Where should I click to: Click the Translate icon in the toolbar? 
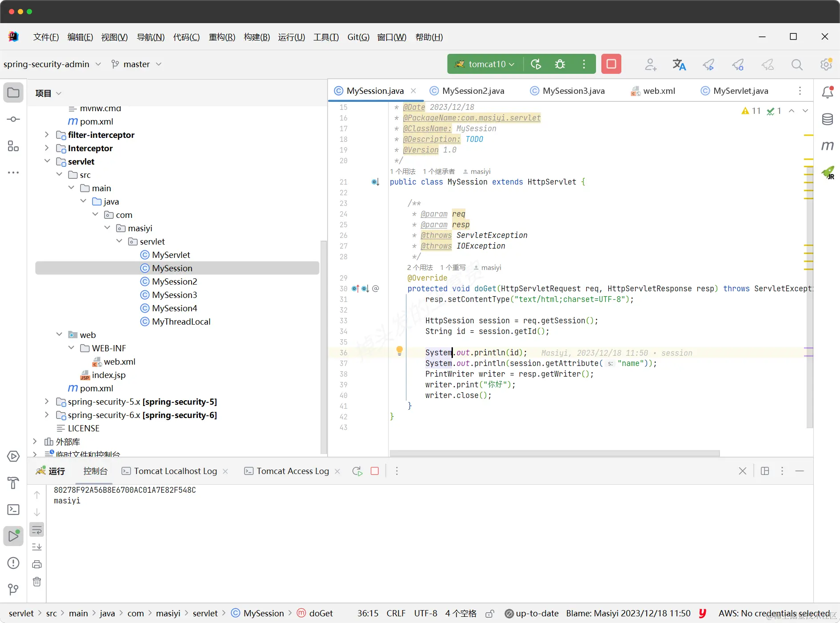click(x=679, y=64)
